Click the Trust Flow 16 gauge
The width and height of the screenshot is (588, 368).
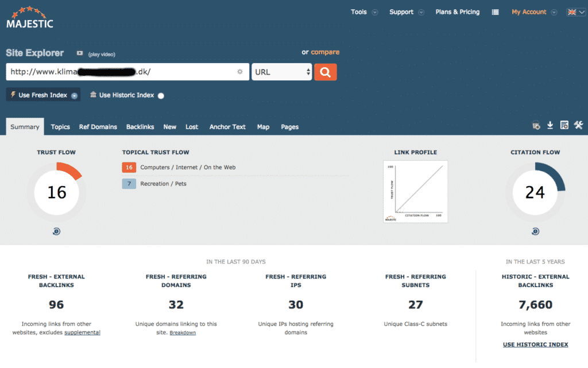57,192
